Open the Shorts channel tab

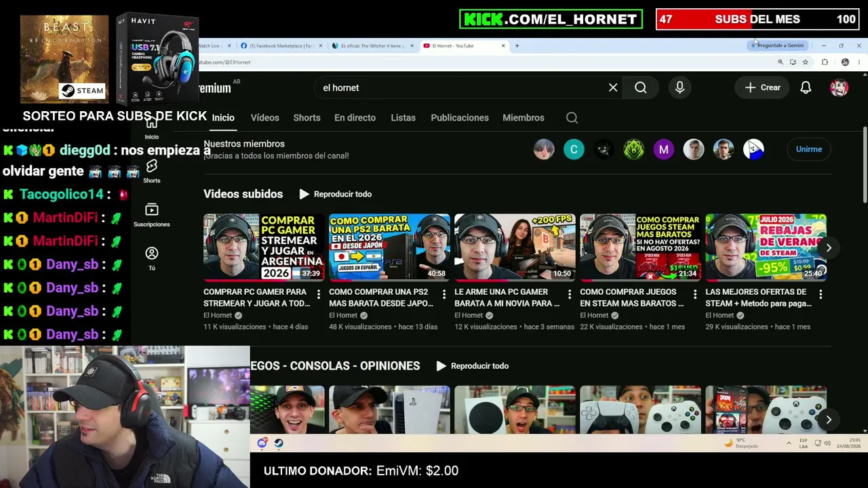click(x=307, y=118)
